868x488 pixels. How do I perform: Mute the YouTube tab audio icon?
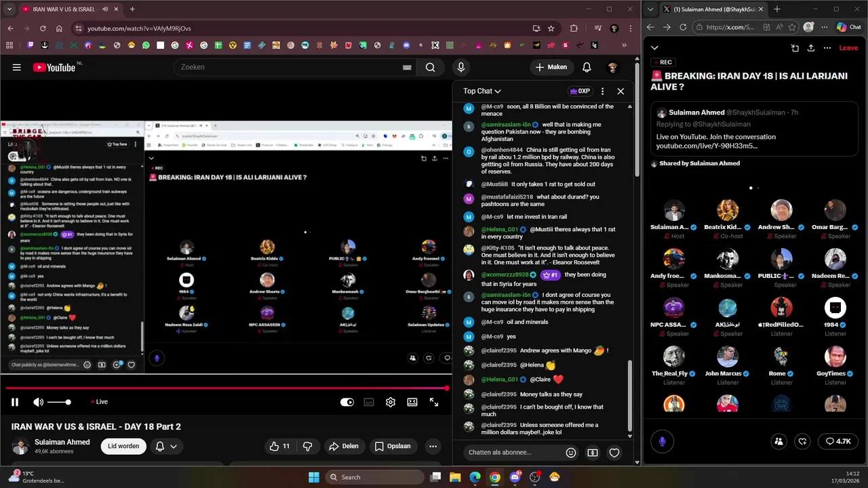[x=105, y=9]
